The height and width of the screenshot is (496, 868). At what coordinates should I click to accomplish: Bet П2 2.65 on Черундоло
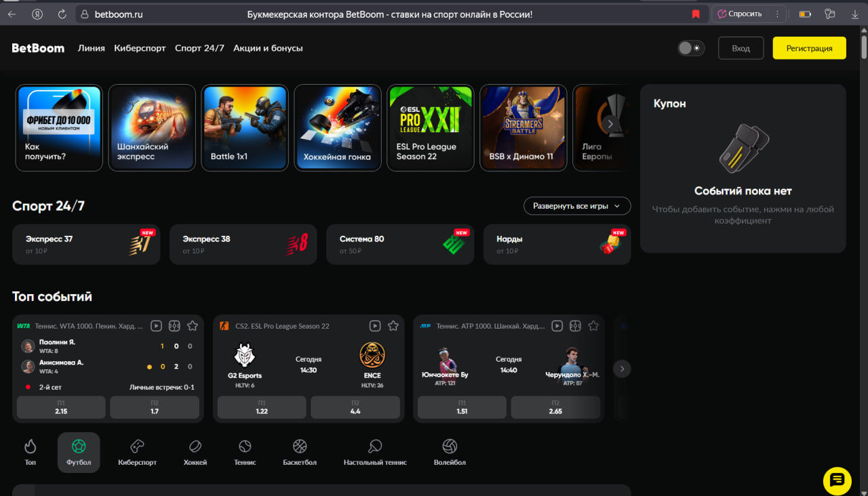[555, 407]
